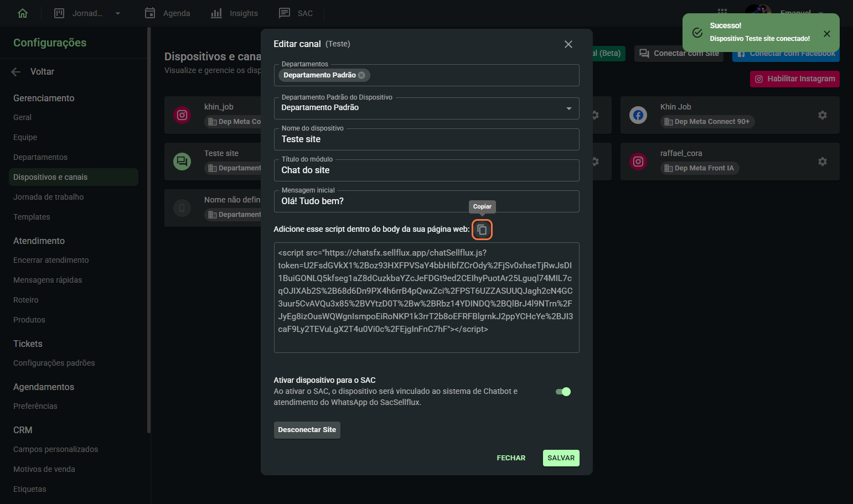The image size is (853, 504).
Task: Click the Insights bar chart icon
Action: pos(216,13)
